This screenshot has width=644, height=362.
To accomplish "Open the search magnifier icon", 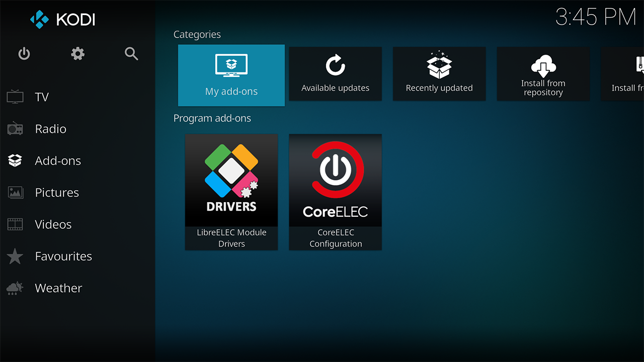I will click(x=131, y=53).
